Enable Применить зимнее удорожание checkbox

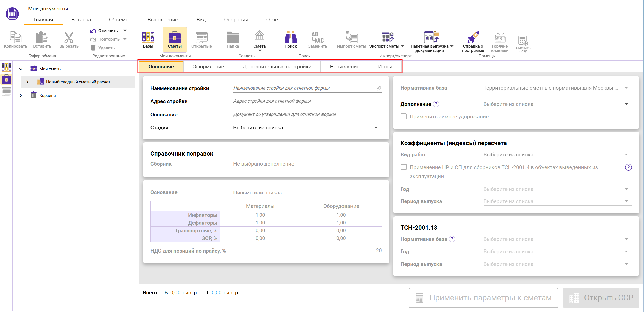404,117
